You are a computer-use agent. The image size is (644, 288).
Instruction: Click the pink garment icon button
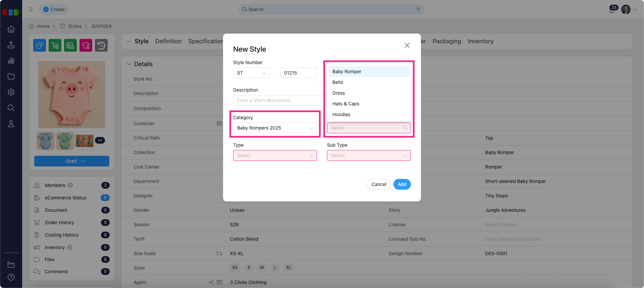tap(86, 45)
